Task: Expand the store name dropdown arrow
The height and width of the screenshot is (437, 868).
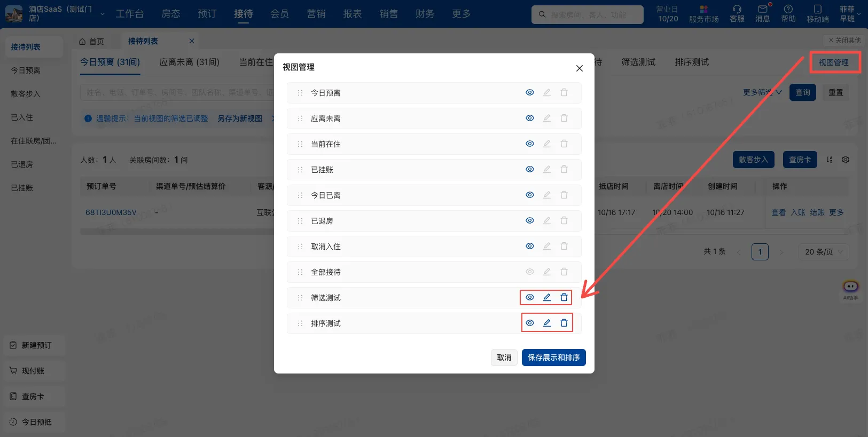Action: click(103, 14)
